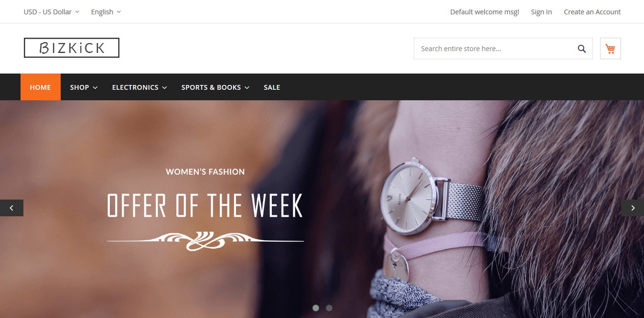Screen dimensions: 644x318
Task: Expand the Shop menu
Action: (x=84, y=87)
